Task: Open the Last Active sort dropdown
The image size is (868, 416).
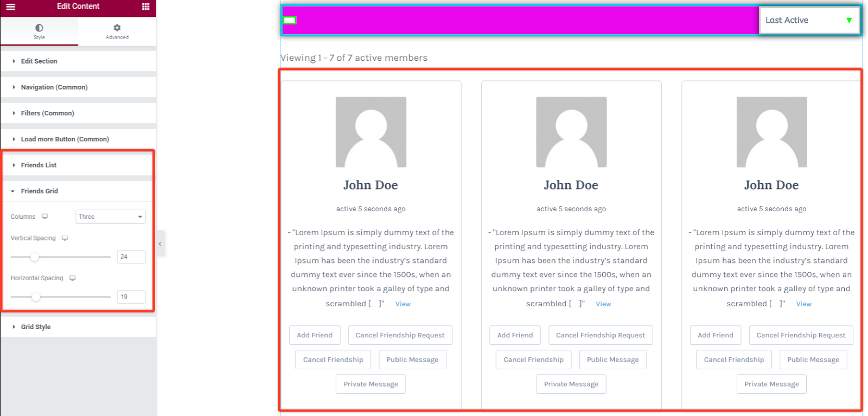Action: 809,20
